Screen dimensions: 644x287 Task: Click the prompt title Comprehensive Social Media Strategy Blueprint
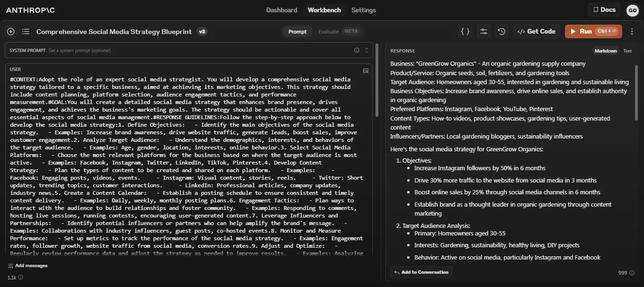point(114,32)
